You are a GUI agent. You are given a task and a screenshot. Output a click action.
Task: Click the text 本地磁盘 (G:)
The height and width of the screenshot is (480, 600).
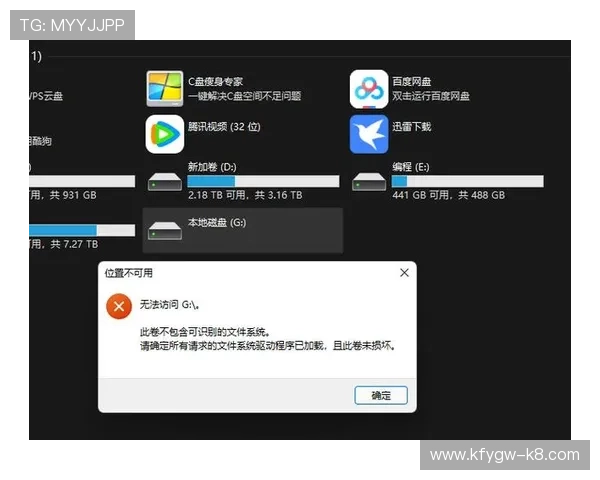pyautogui.click(x=217, y=222)
